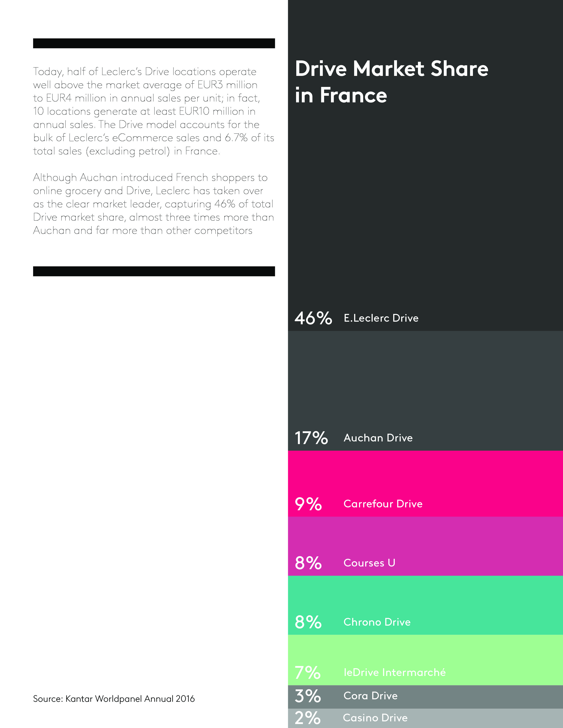Click the 2% figure beside Casino Drive
Screen dimensions: 563x728
pos(308,718)
